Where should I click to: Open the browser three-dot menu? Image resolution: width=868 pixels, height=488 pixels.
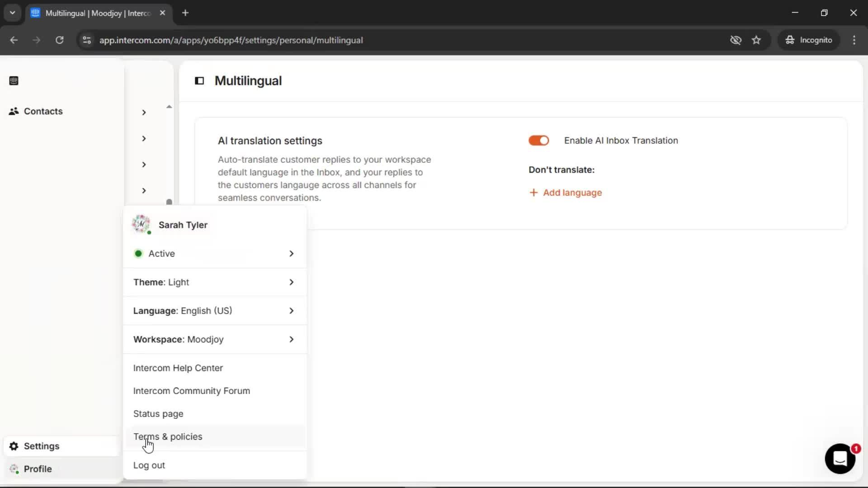click(x=854, y=40)
